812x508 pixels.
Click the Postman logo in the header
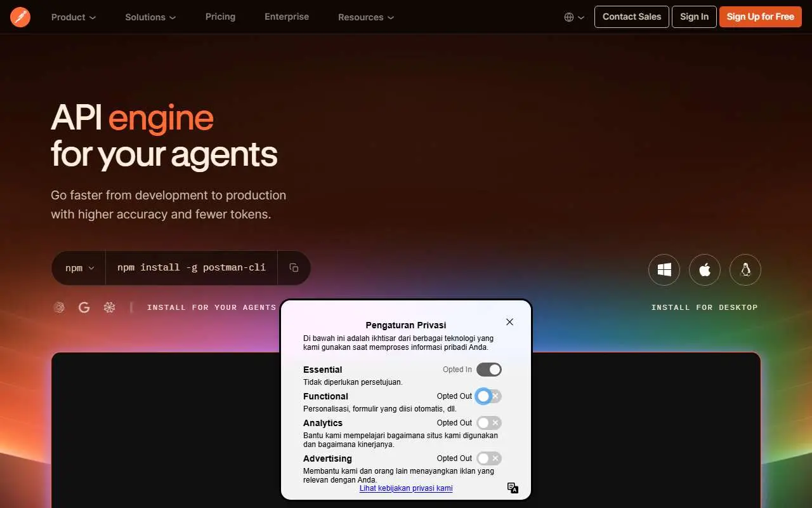(20, 17)
